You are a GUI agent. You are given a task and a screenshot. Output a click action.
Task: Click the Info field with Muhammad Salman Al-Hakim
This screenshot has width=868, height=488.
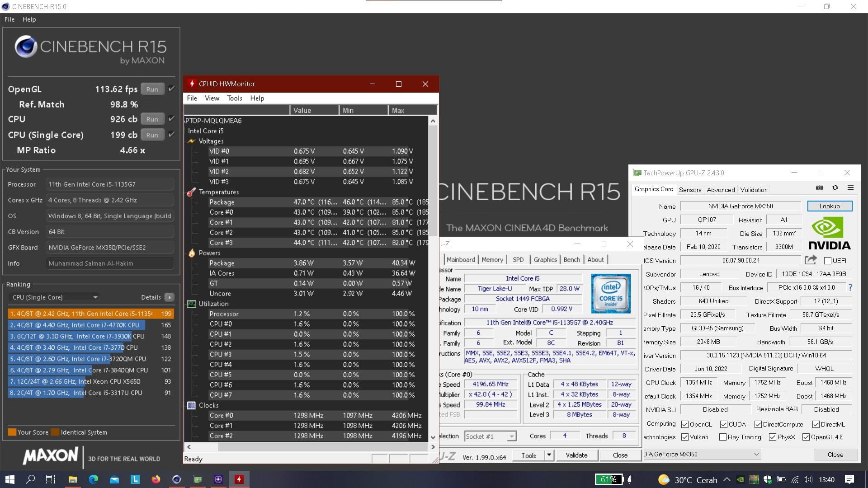click(110, 263)
